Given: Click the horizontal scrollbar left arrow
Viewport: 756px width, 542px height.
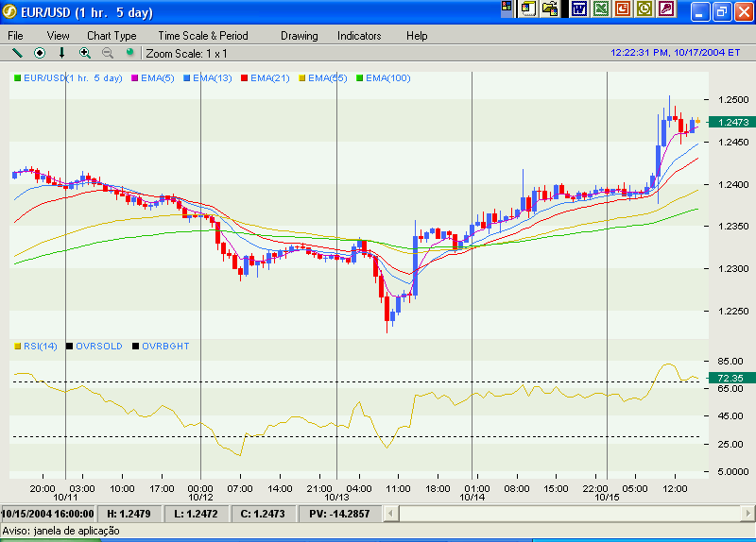Looking at the screenshot, I should 407,513.
